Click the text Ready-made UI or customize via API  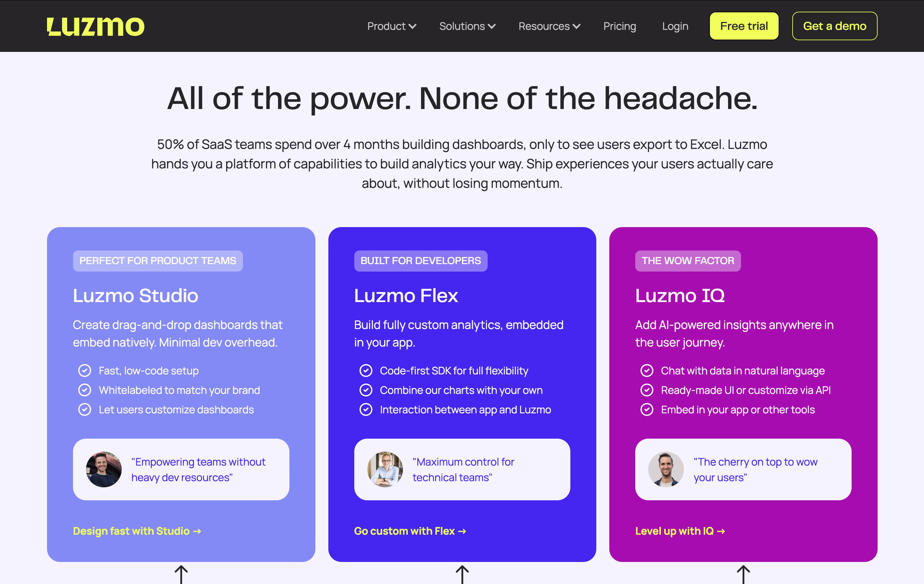pos(746,390)
